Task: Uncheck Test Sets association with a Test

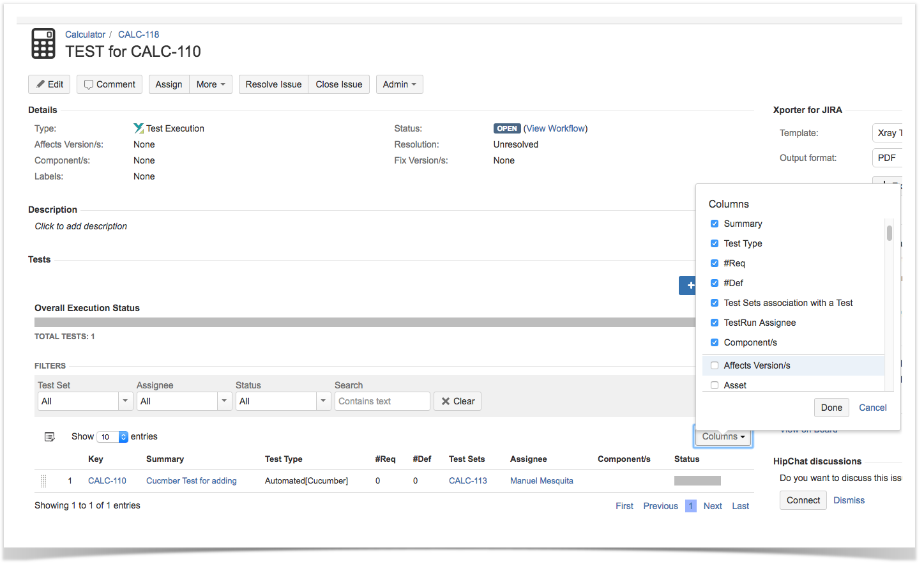Action: [715, 303]
